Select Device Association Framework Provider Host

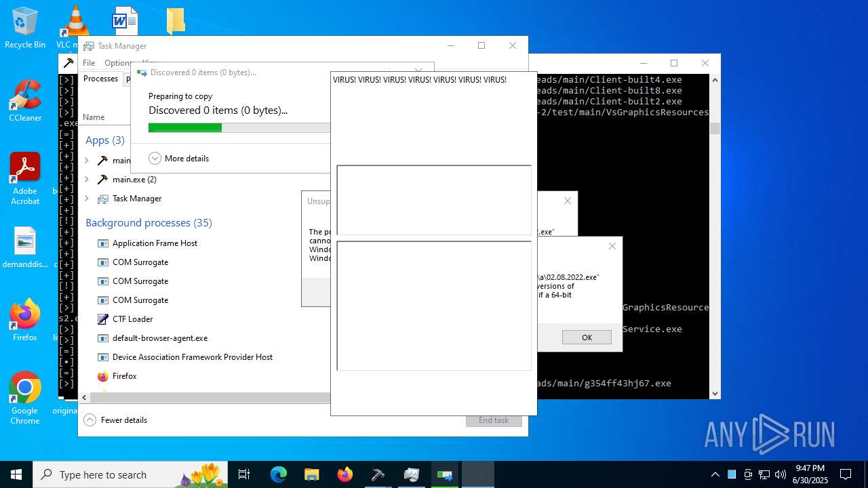pos(193,357)
